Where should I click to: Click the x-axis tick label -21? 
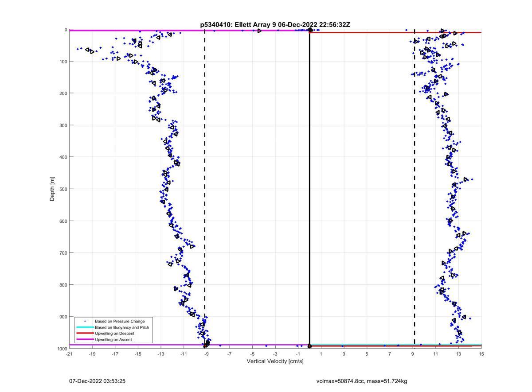click(x=69, y=354)
